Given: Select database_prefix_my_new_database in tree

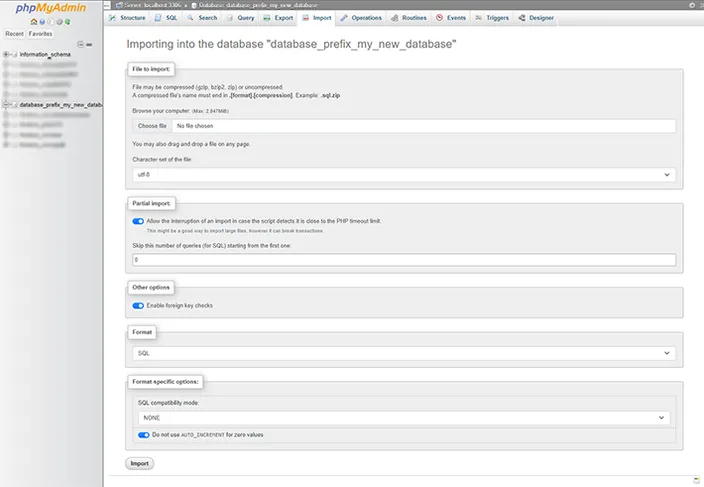Looking at the screenshot, I should click(x=61, y=105).
